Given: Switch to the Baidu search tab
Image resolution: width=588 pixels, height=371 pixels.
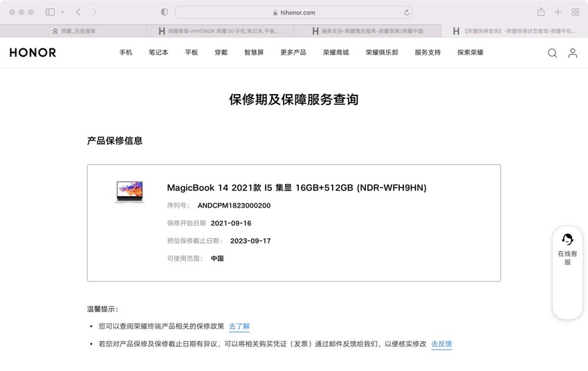Looking at the screenshot, I should coord(73,31).
